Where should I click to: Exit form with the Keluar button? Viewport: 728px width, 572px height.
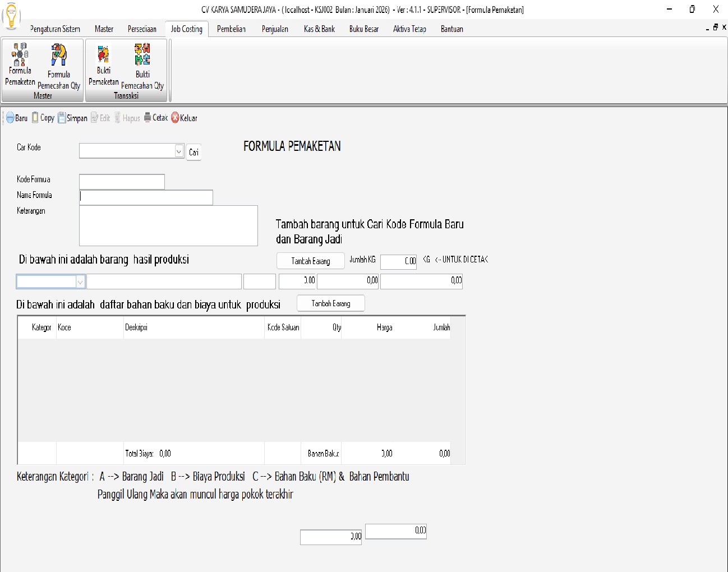click(x=184, y=118)
